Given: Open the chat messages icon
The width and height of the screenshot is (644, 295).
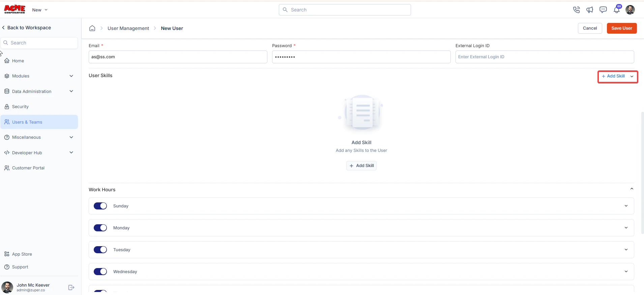Looking at the screenshot, I should 603,10.
